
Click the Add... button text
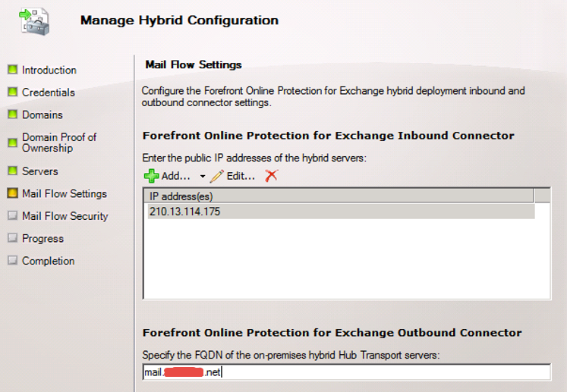(x=175, y=176)
